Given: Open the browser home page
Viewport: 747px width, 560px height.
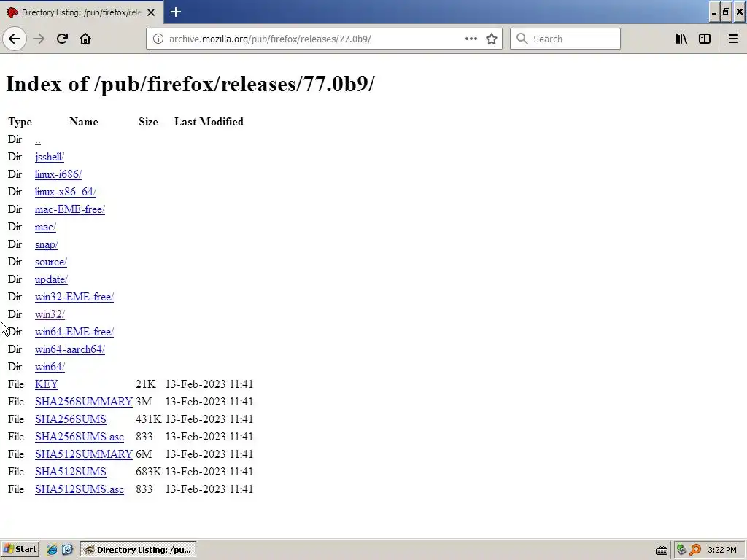Looking at the screenshot, I should [85, 39].
